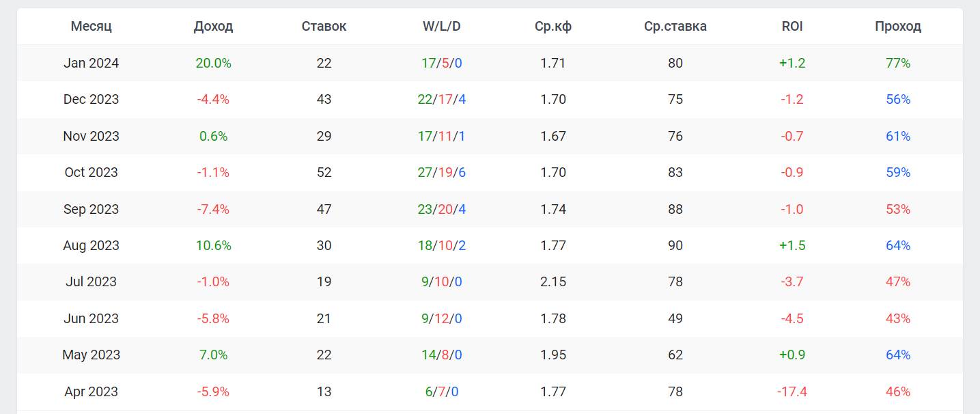The height and width of the screenshot is (414, 980).
Task: Select the 2.15 average odds value
Action: pyautogui.click(x=553, y=281)
